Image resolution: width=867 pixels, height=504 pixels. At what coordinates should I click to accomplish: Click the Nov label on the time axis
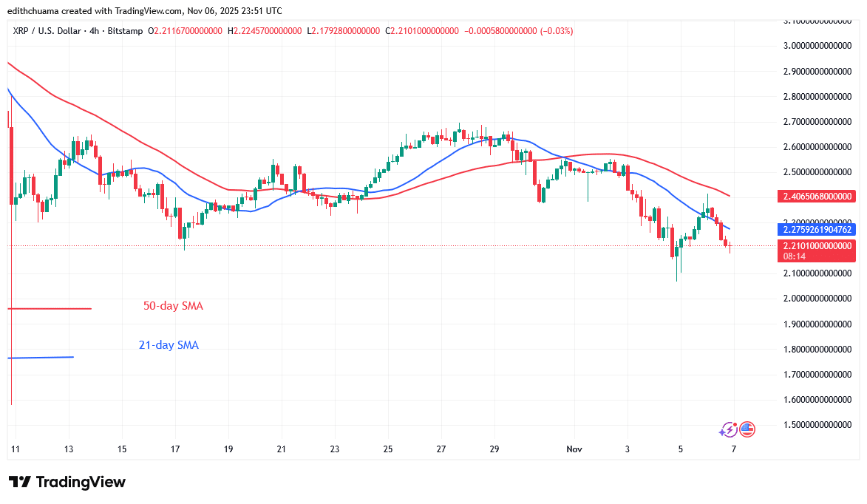coord(574,449)
